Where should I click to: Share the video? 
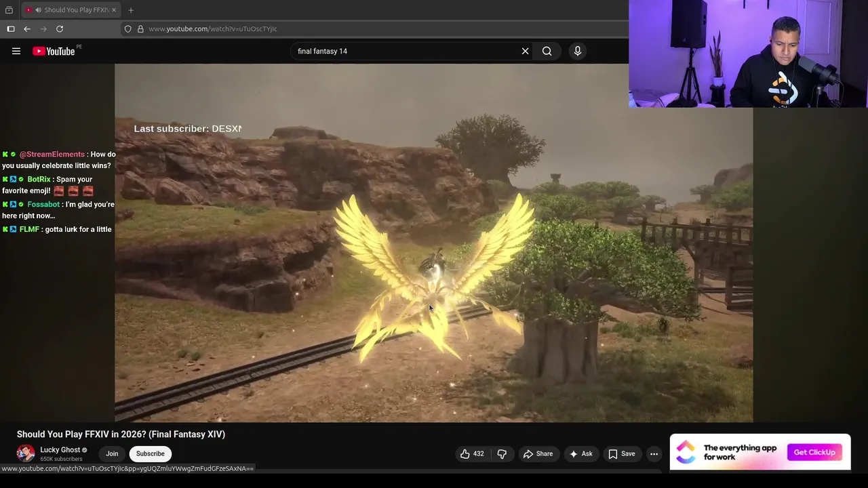(538, 454)
